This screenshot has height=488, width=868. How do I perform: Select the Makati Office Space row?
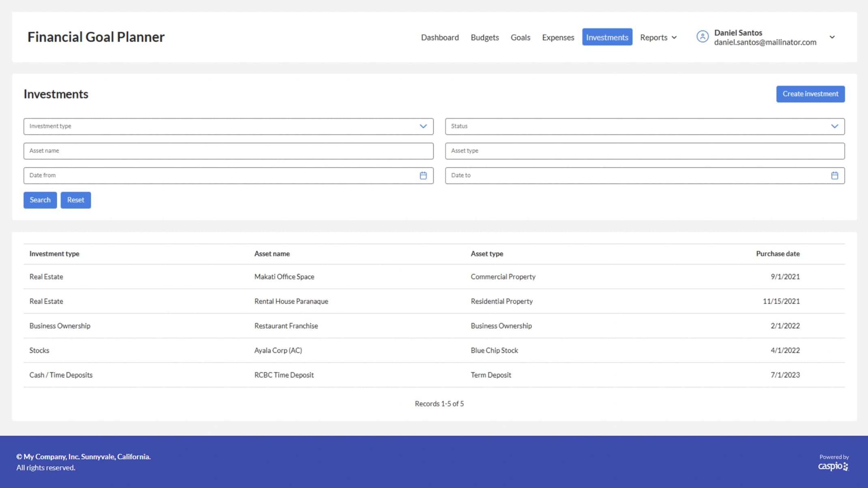pyautogui.click(x=434, y=277)
